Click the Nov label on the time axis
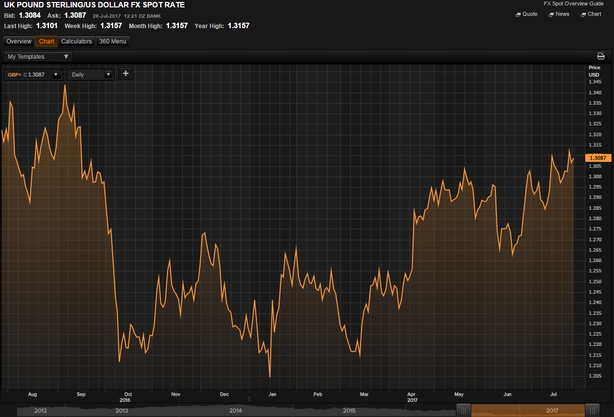The width and height of the screenshot is (614, 417). pos(176,394)
